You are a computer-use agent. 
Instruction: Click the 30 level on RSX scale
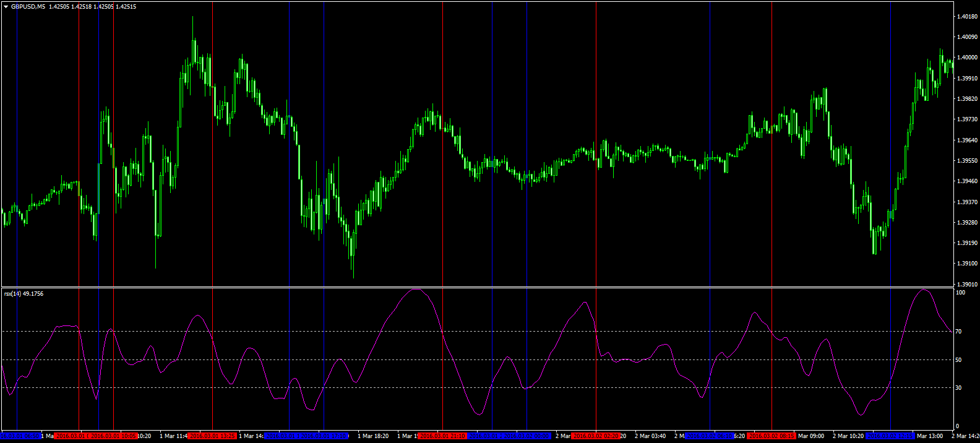click(x=958, y=388)
